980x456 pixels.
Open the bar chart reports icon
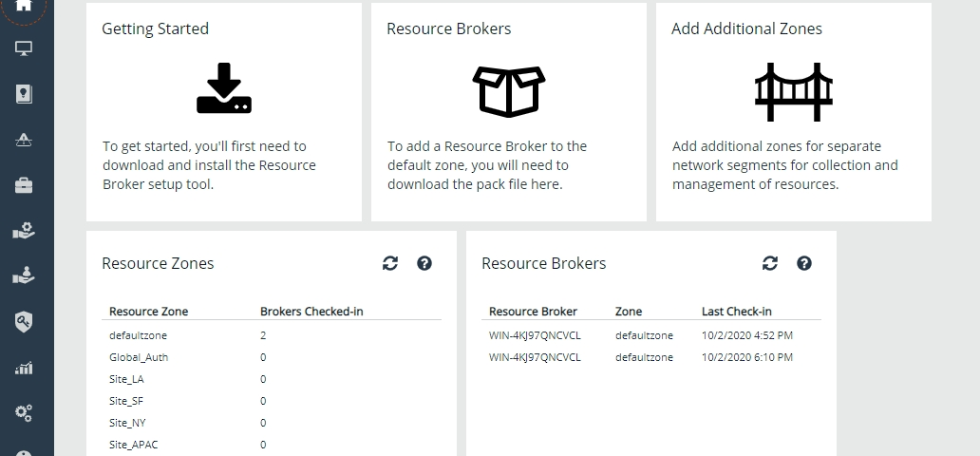pos(24,368)
